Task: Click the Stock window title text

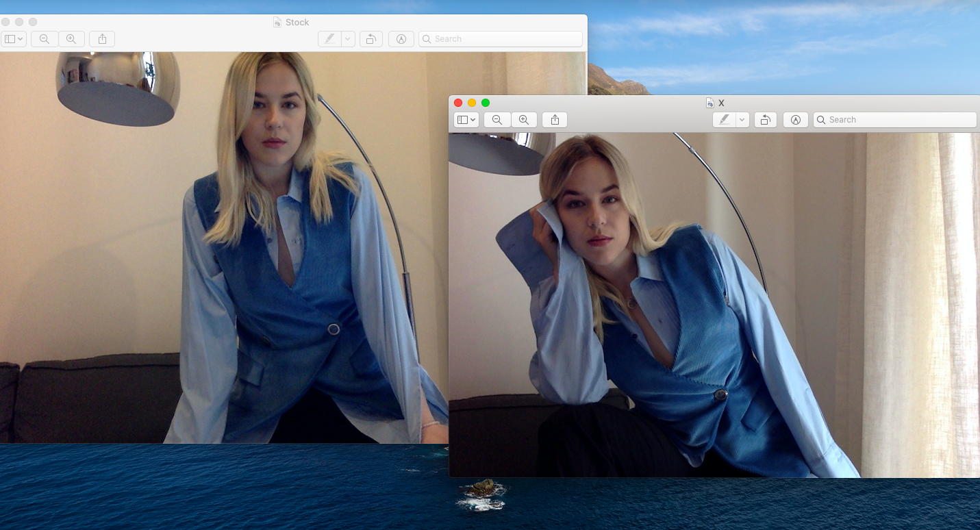Action: point(297,23)
